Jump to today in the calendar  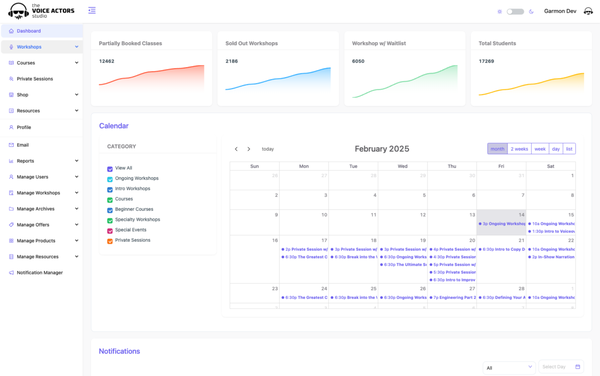(268, 149)
